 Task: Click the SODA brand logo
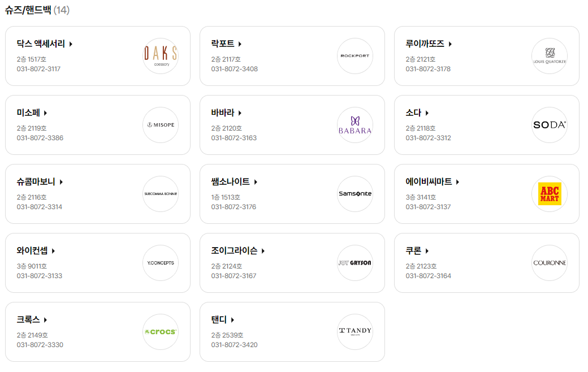[x=550, y=125]
